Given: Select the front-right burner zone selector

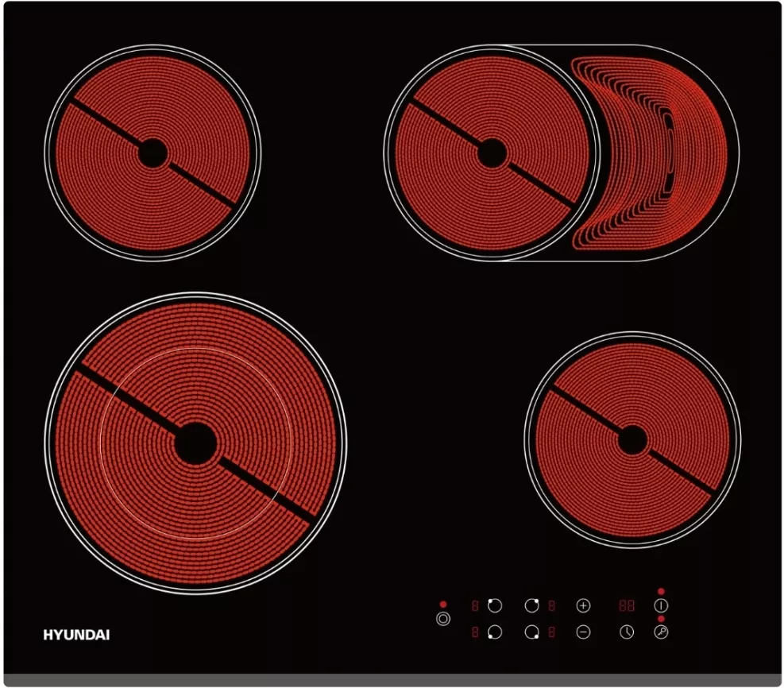Looking at the screenshot, I should (531, 632).
